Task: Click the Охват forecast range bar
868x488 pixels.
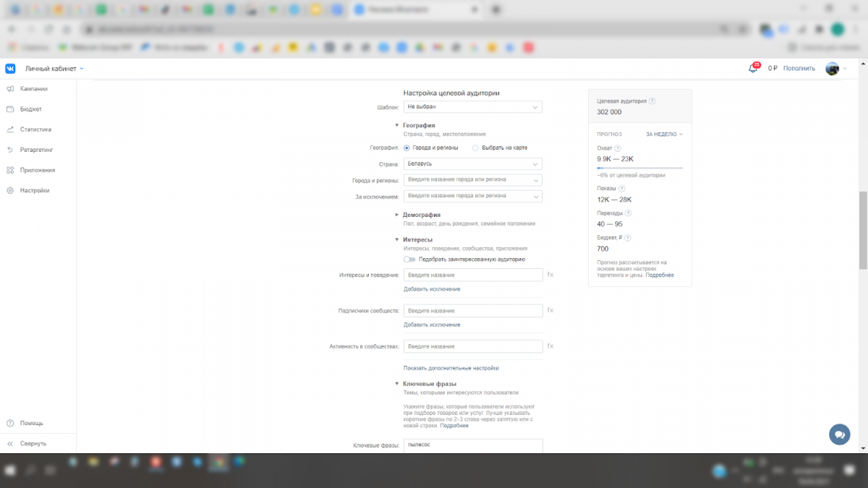Action: [x=639, y=168]
